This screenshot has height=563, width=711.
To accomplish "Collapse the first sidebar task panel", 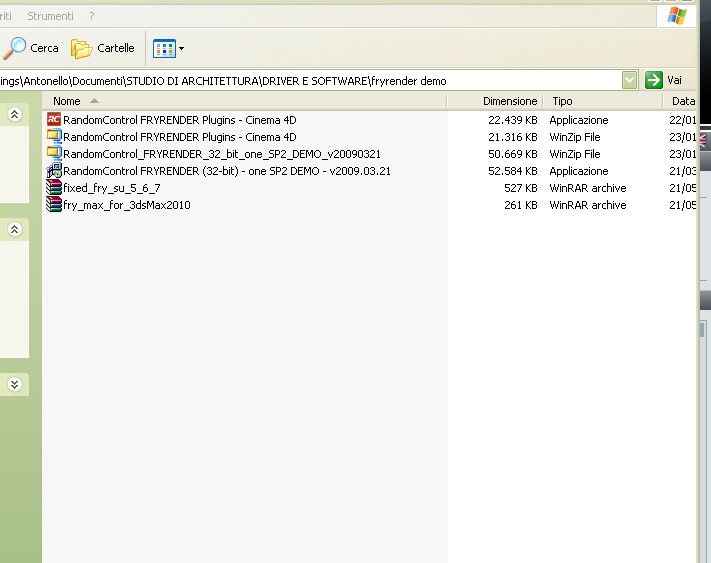I will [15, 114].
